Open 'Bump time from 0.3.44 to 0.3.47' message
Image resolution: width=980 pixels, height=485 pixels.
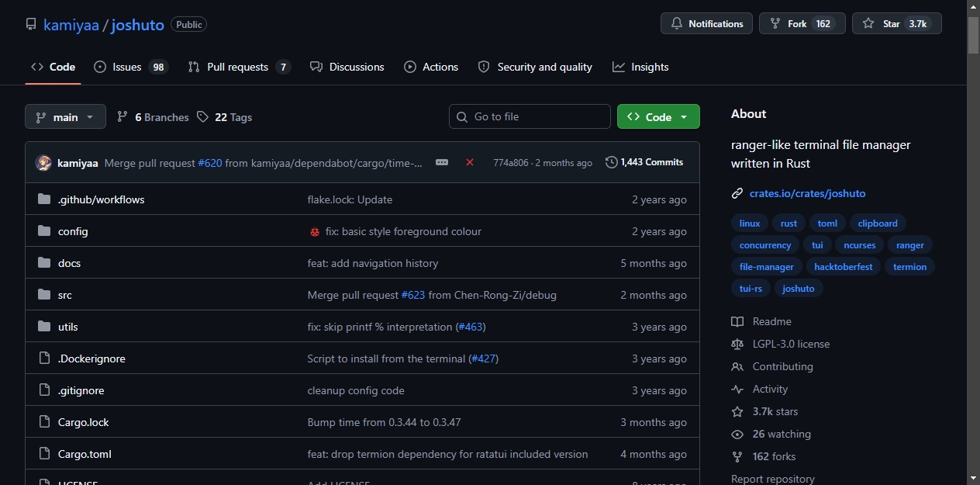click(x=385, y=422)
